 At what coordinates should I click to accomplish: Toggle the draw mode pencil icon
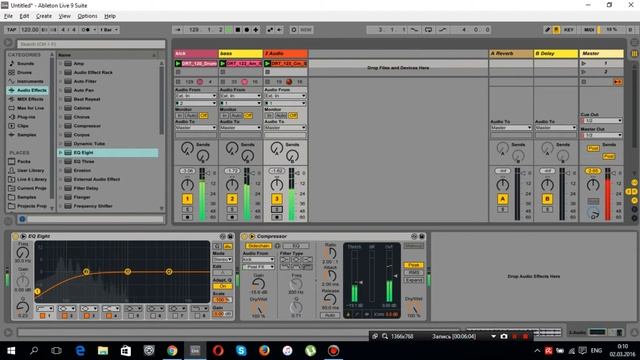pos(547,30)
